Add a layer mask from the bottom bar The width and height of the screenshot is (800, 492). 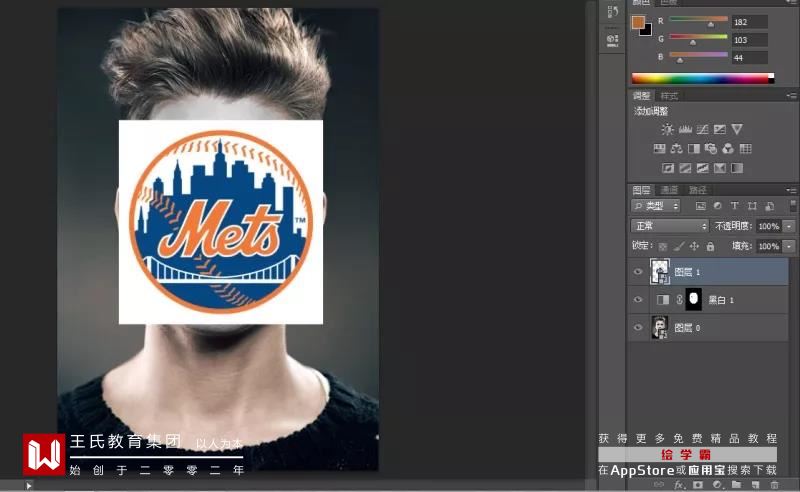tap(698, 485)
